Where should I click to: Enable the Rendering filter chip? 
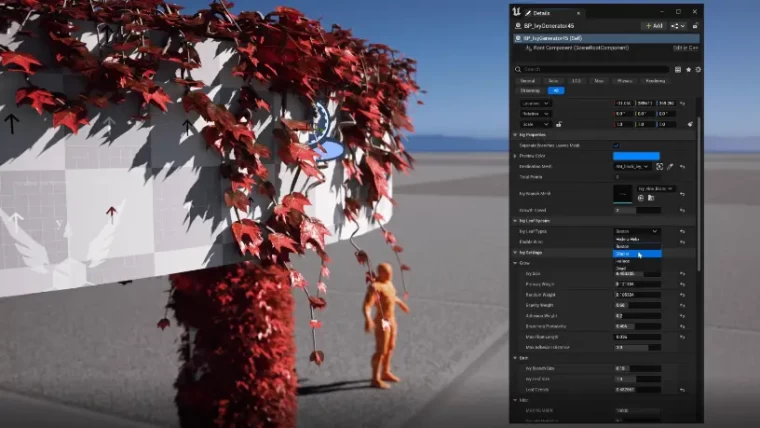[655, 81]
